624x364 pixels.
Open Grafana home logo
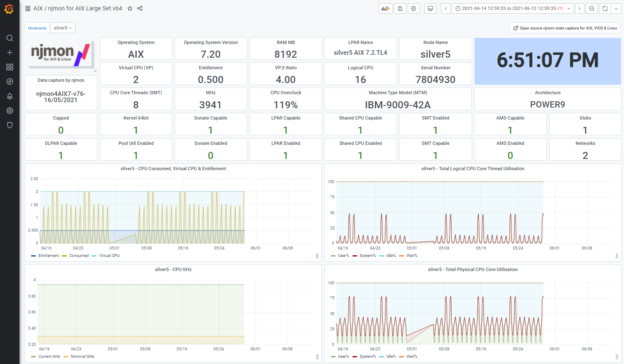click(x=9, y=9)
